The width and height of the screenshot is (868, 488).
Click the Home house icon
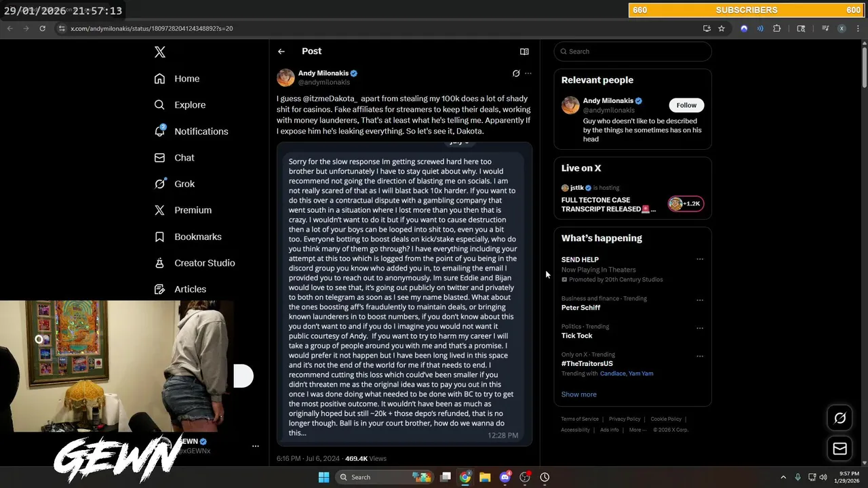tap(159, 79)
